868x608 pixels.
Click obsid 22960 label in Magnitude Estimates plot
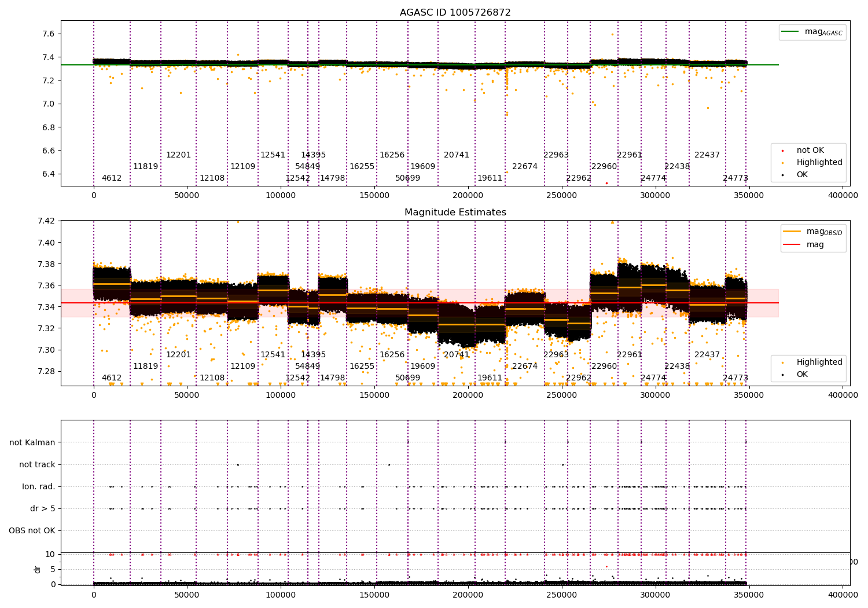[604, 367]
